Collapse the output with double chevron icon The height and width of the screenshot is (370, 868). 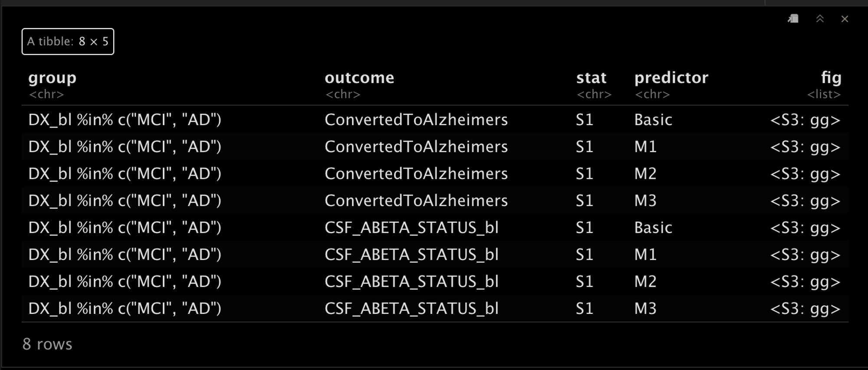(820, 19)
